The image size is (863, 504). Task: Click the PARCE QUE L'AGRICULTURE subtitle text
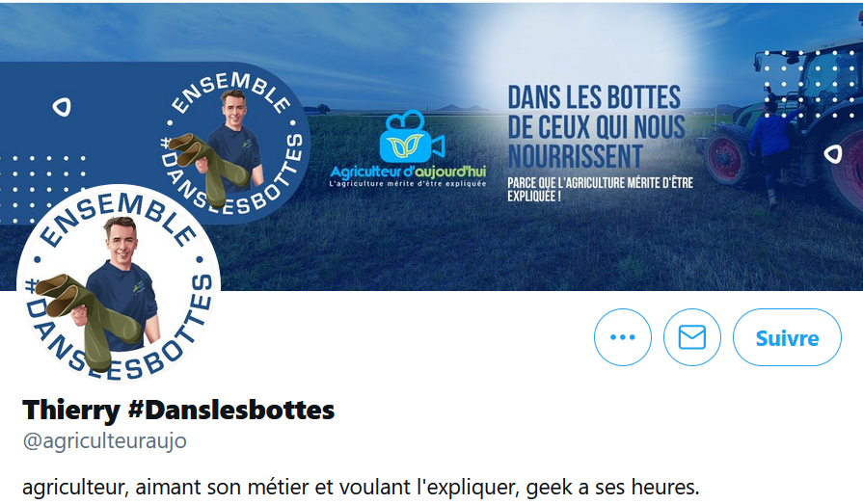600,189
